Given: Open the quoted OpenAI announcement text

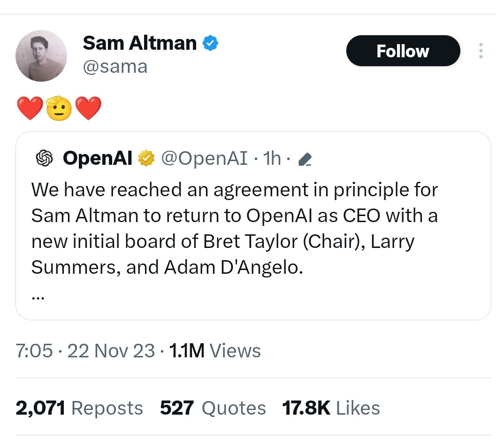Looking at the screenshot, I should click(x=235, y=228).
